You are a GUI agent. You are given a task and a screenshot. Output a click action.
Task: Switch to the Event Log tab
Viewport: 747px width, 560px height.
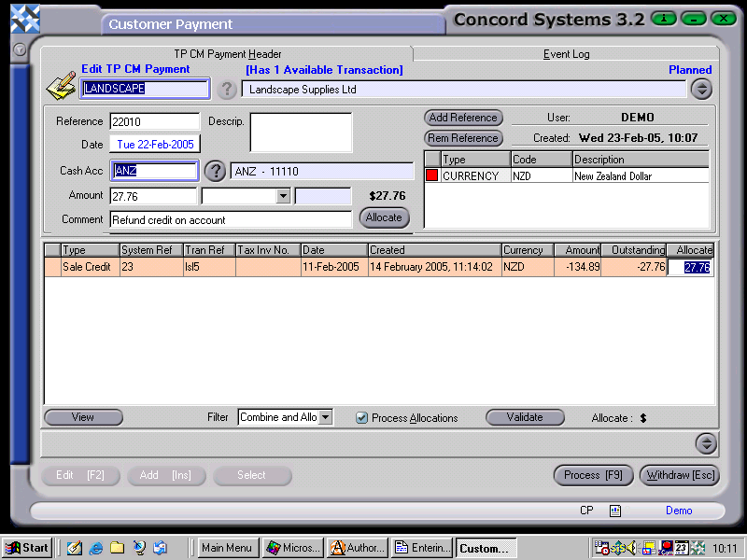pos(566,54)
